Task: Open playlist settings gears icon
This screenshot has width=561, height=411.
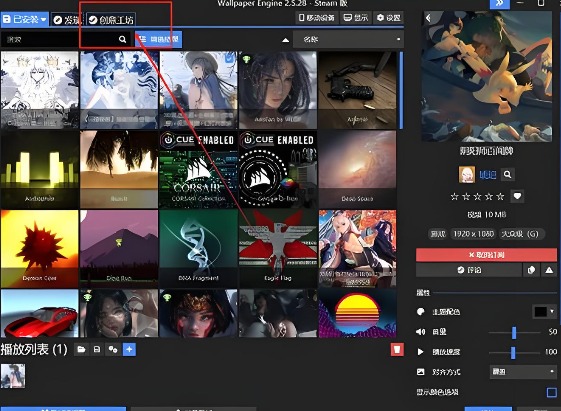Action: [x=113, y=349]
